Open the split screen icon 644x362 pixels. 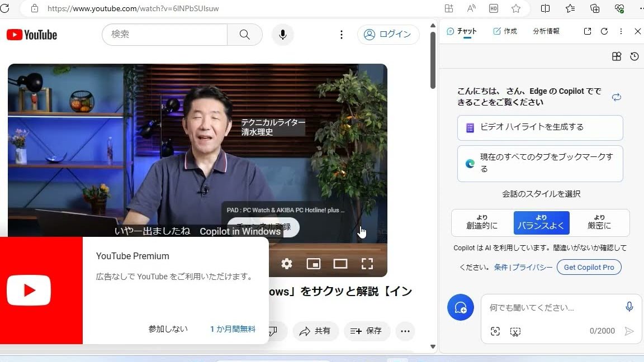click(545, 8)
